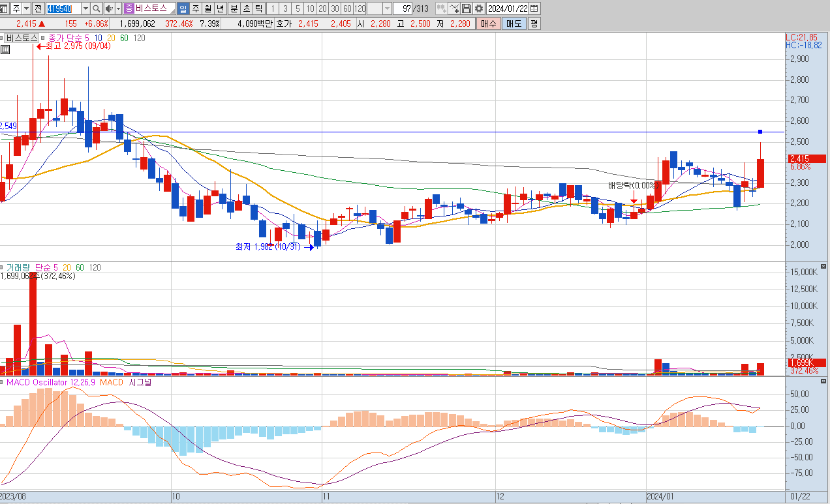Search for a stock with the magnifier icon
This screenshot has height=504, width=830.
point(96,8)
